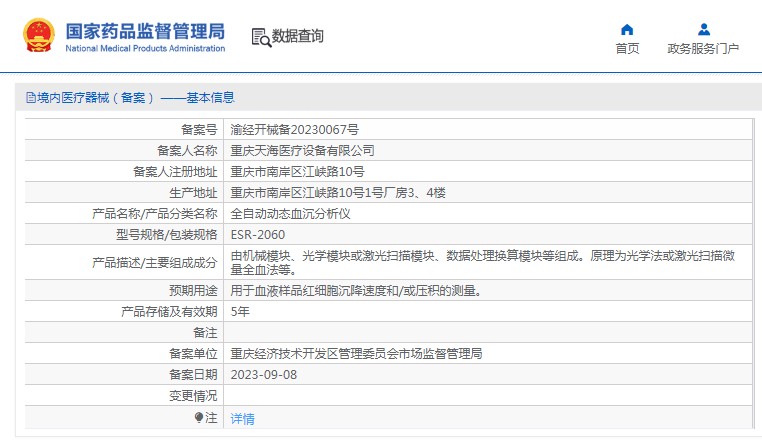Click the 型号规格/包装规格 label
The height and width of the screenshot is (446, 762).
[166, 235]
